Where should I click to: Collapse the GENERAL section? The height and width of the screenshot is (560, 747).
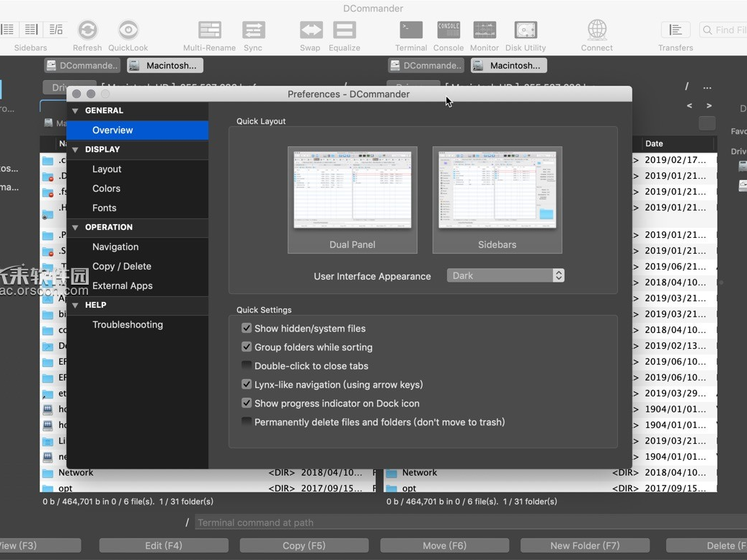76,110
